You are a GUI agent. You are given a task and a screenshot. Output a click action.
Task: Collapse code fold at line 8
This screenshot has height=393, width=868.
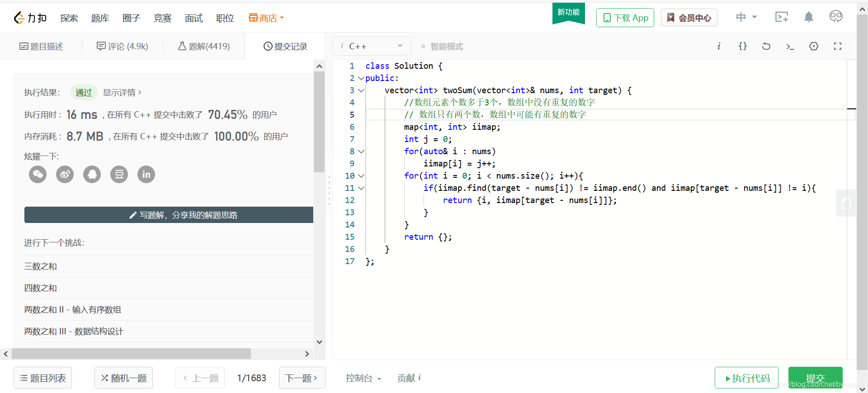[x=361, y=152]
